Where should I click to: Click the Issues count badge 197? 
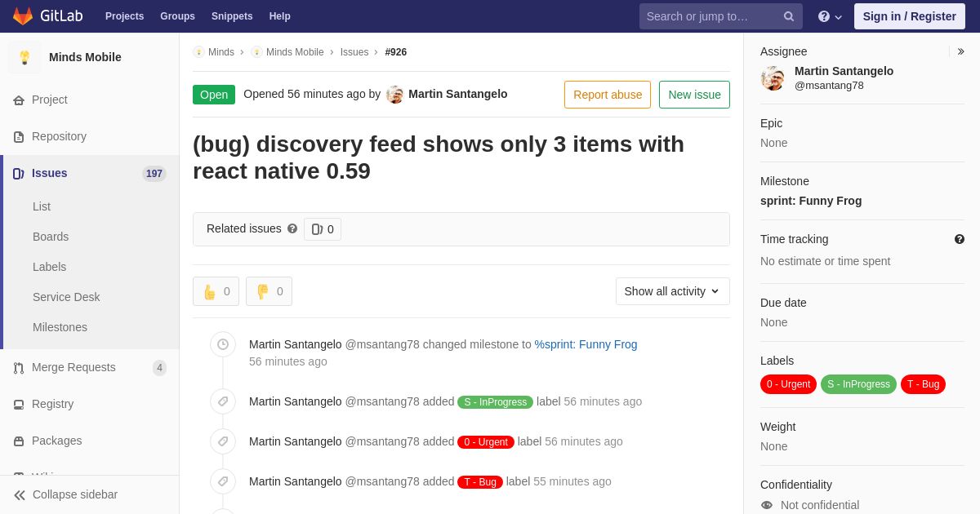coord(154,174)
